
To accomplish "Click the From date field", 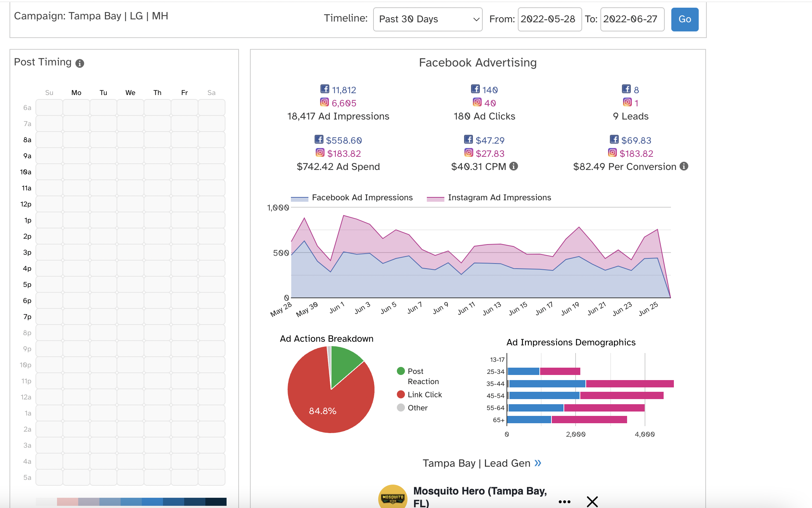I will click(x=550, y=19).
